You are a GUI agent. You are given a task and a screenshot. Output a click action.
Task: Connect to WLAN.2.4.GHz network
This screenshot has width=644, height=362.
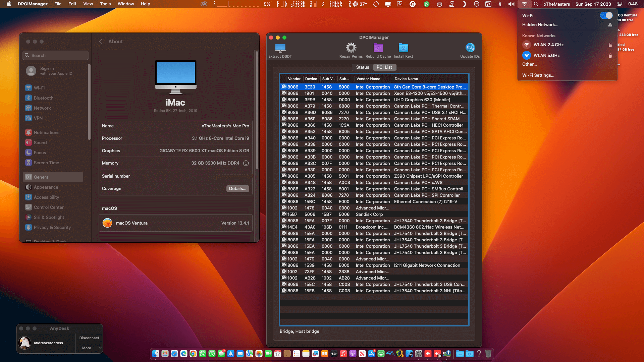click(x=567, y=45)
